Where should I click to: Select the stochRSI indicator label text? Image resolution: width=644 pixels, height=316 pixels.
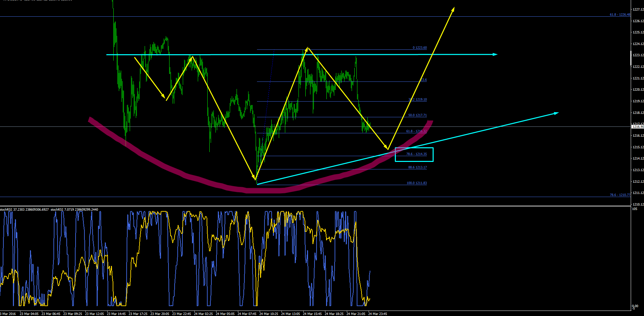click(49, 209)
